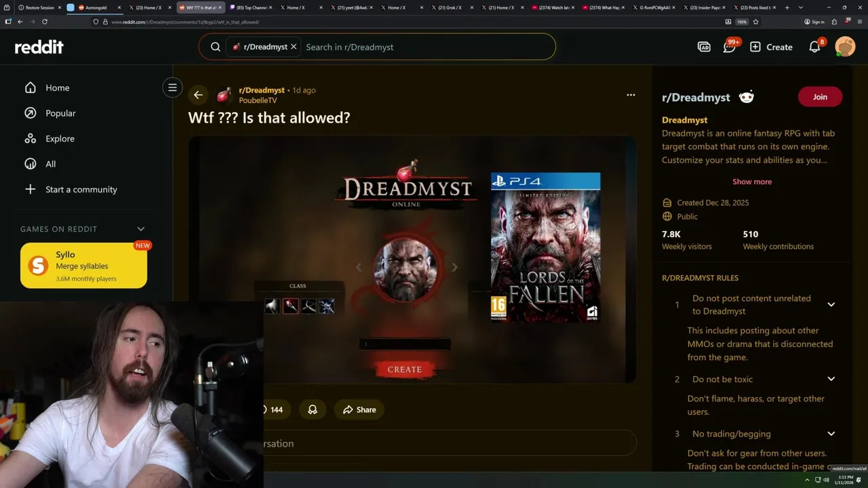
Task: Click the search magnifier icon
Action: (215, 47)
